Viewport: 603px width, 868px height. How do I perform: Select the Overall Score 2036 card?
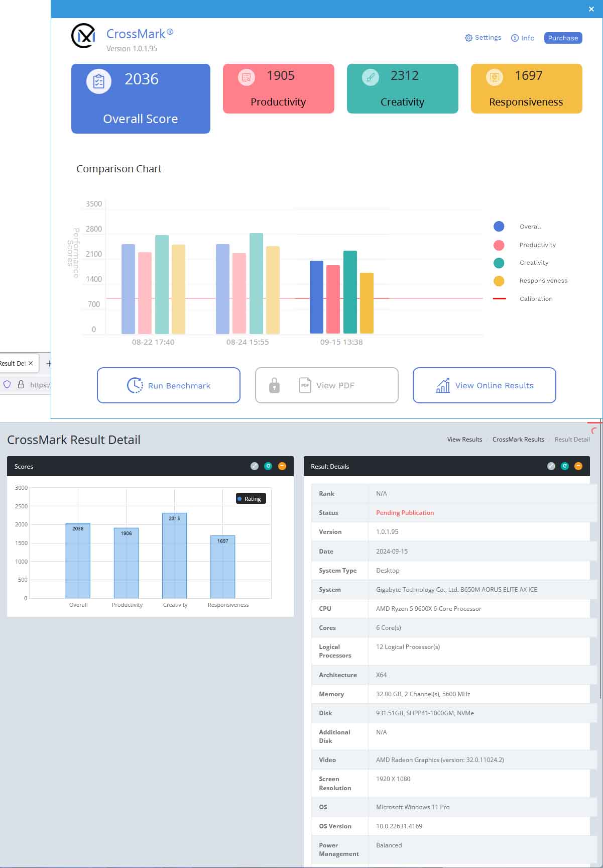click(141, 98)
